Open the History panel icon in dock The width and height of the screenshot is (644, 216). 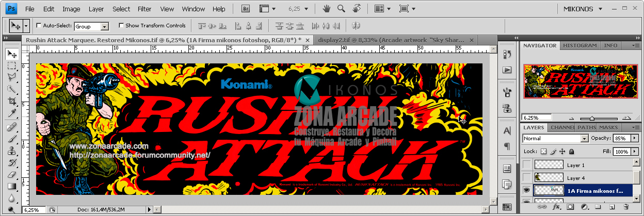507,54
